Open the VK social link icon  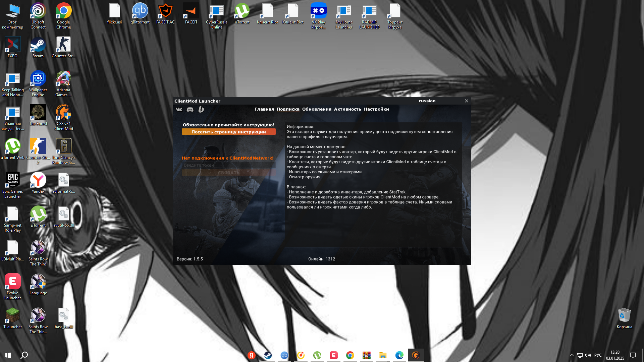[179, 109]
